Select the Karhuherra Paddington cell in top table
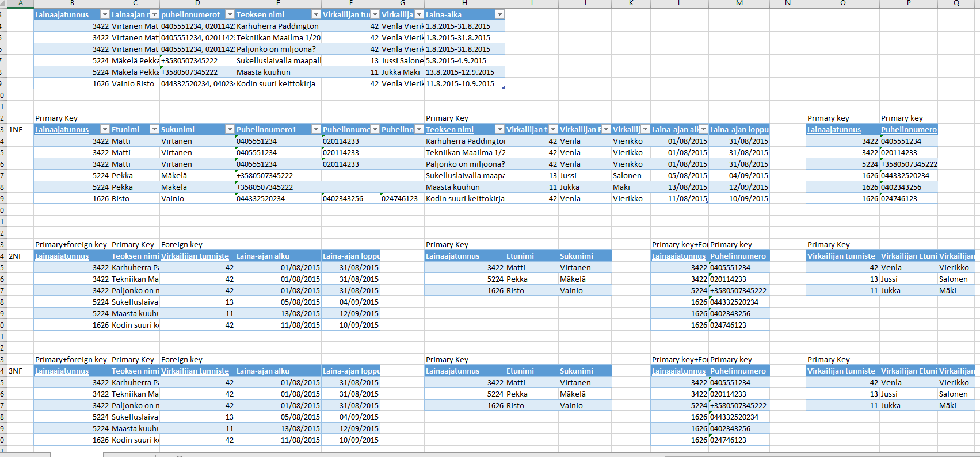This screenshot has height=457, width=980. pos(278,26)
